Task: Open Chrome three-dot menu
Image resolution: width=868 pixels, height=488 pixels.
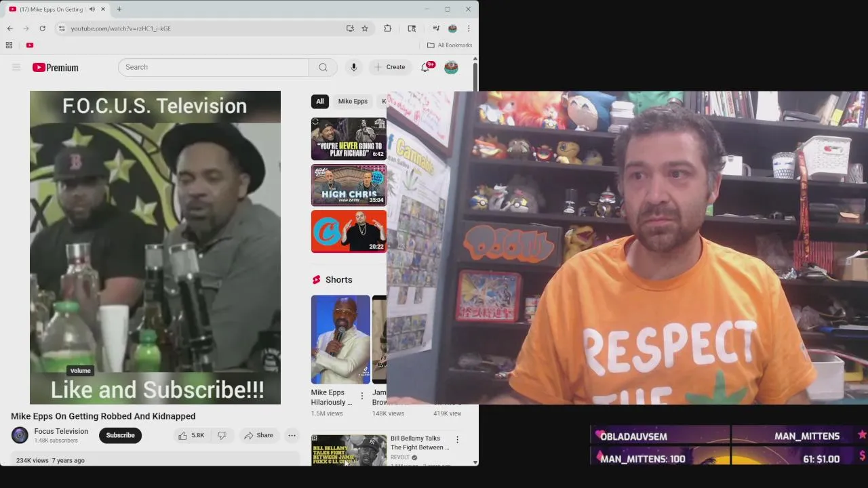Action: 469,28
